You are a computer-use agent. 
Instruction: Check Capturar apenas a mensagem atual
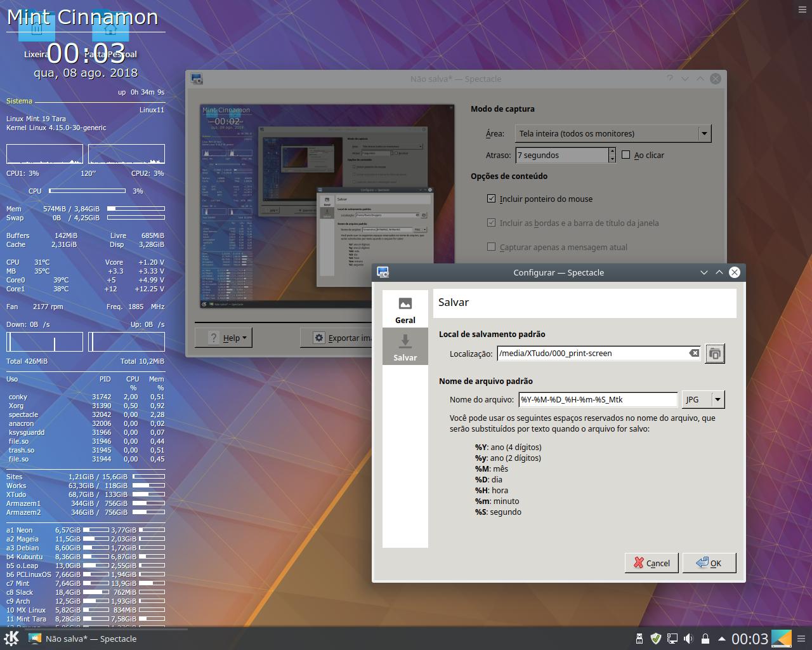(491, 247)
